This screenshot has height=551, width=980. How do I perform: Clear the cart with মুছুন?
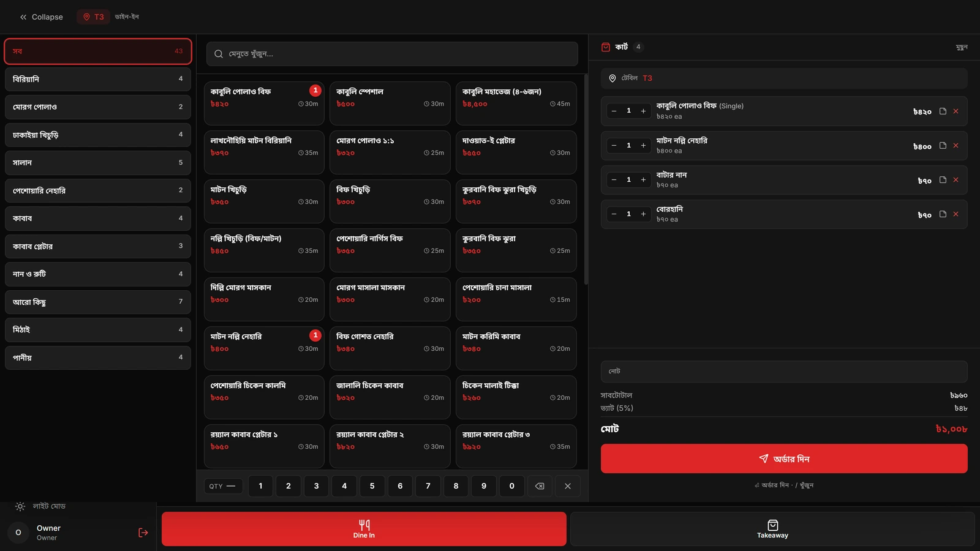[962, 47]
